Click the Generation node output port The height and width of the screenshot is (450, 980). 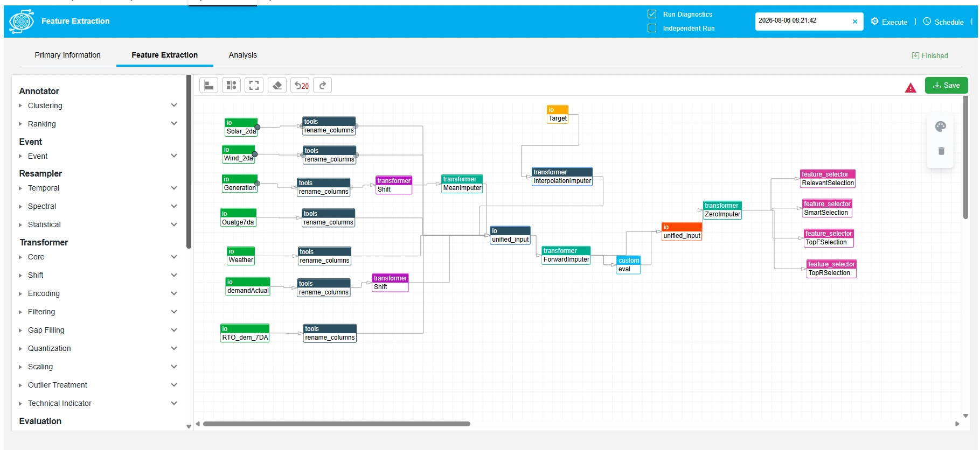[x=258, y=184]
